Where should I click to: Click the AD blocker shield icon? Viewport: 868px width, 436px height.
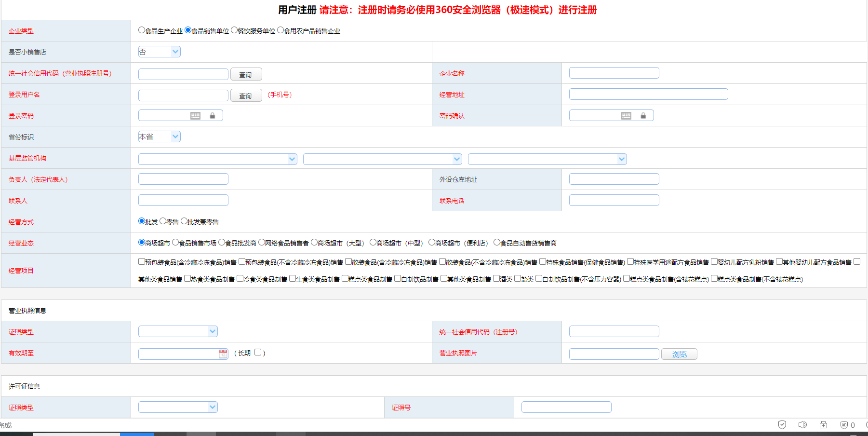844,425
